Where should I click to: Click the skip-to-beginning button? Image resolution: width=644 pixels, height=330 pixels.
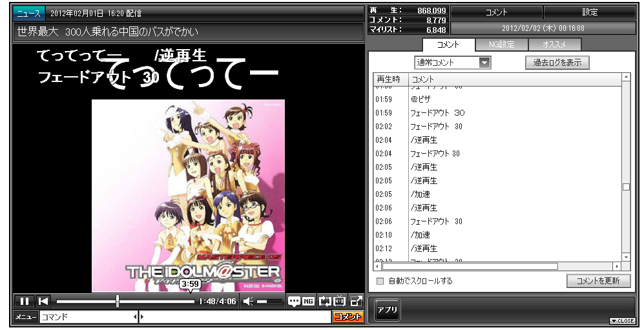43,301
